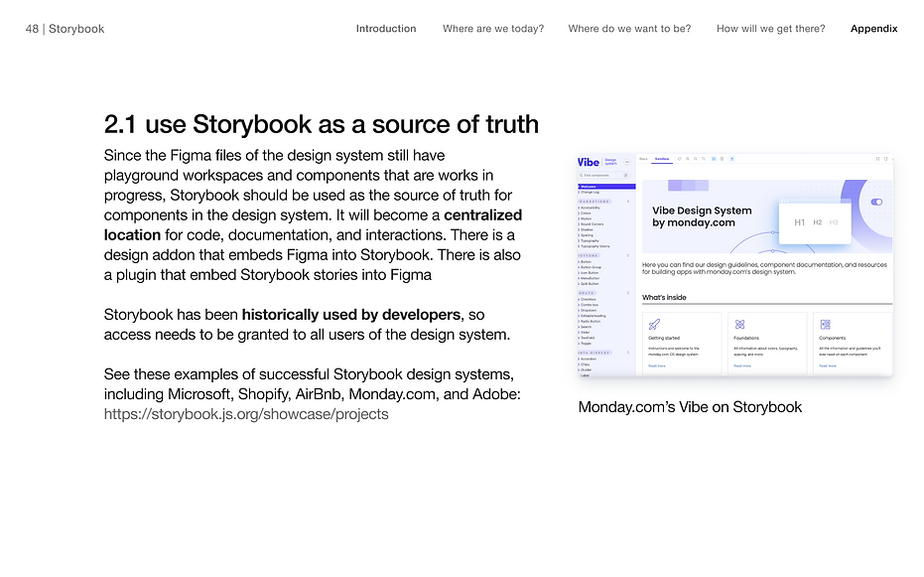This screenshot has height=577, width=924.
Task: Open Read more under Foundations
Action: 742,366
